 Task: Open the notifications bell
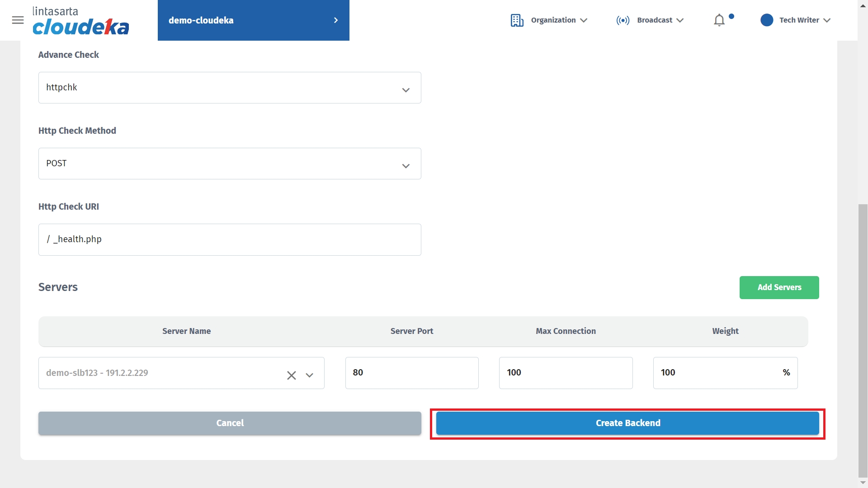[x=719, y=20]
